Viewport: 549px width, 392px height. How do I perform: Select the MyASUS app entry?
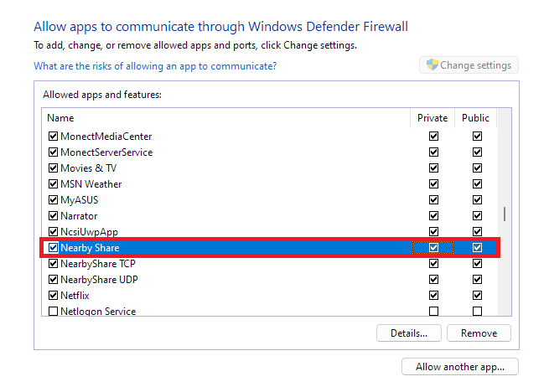[x=78, y=200]
